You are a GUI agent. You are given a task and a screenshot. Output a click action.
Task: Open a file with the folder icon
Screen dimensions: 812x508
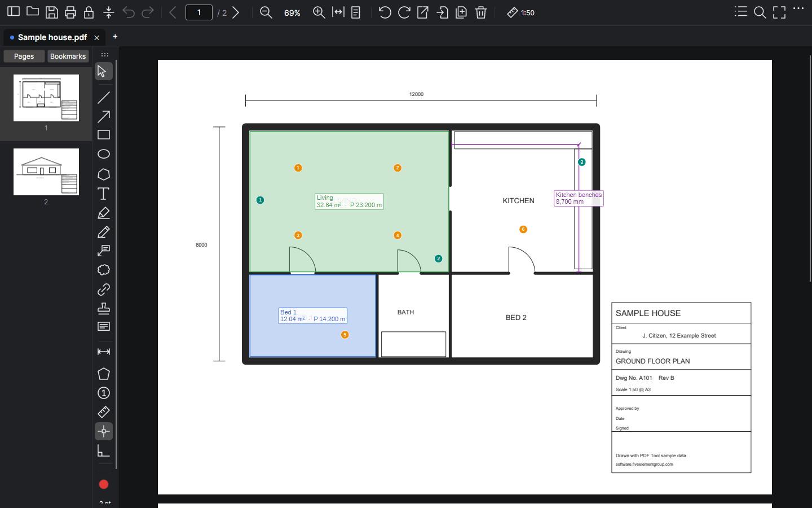point(33,12)
